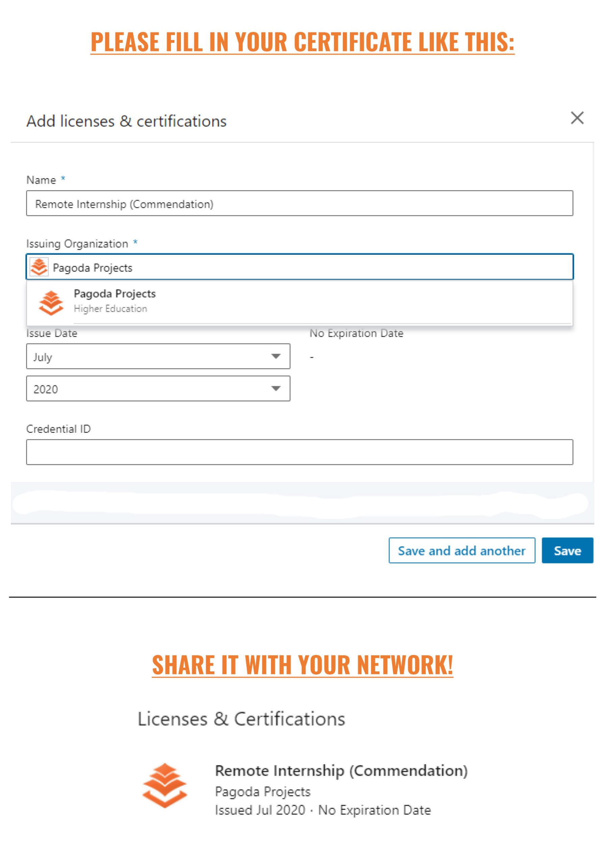Click the Please Fill In Your Certificate heading
The height and width of the screenshot is (865, 616).
click(302, 42)
